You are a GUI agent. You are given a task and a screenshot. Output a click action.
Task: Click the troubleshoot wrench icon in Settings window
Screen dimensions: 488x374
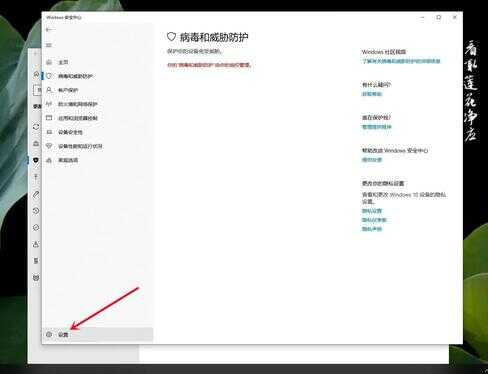tap(36, 194)
